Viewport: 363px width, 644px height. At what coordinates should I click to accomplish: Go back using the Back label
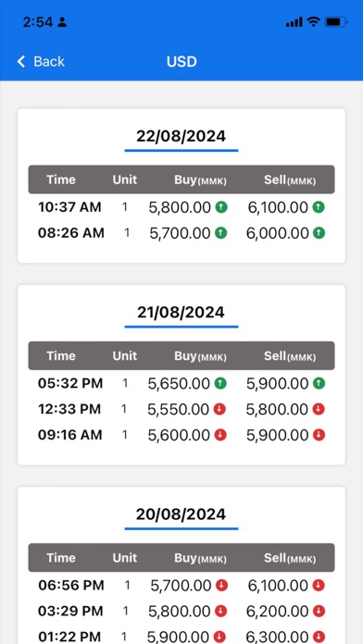click(x=49, y=62)
